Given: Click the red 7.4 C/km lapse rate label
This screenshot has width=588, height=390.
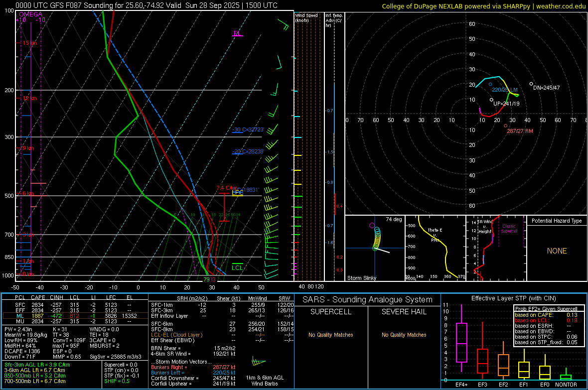Looking at the screenshot, I should tap(227, 188).
